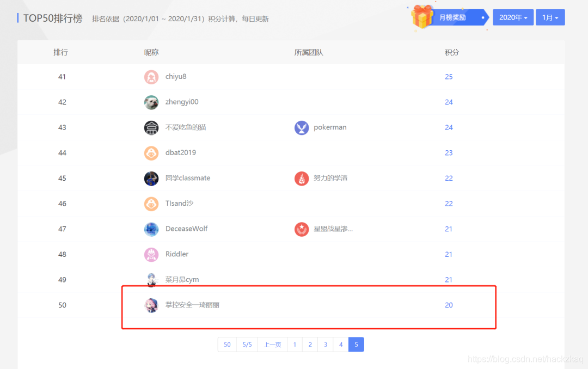Click team name pokerman

(330, 127)
